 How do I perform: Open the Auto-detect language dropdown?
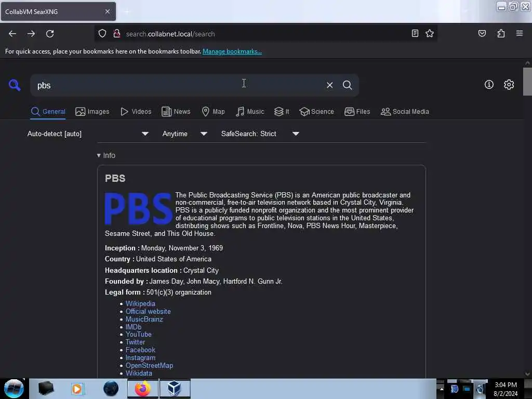click(x=88, y=134)
